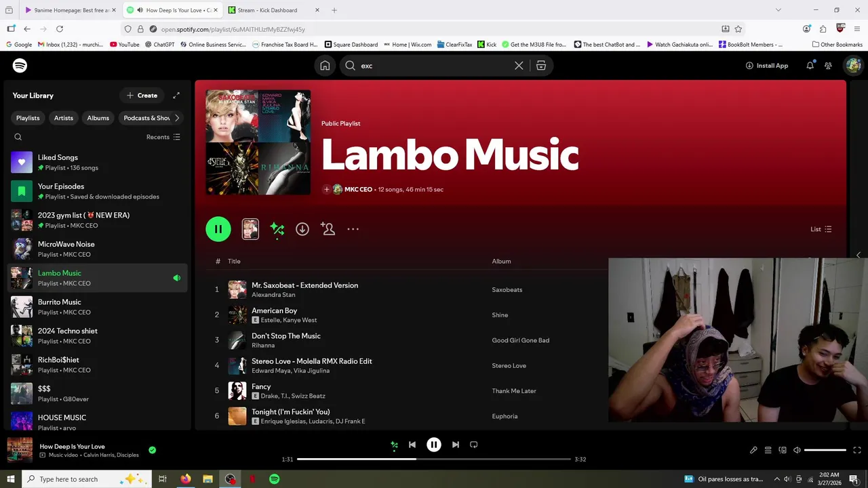Viewport: 868px width, 488px height.
Task: Click the Spotify logo
Action: click(20, 66)
